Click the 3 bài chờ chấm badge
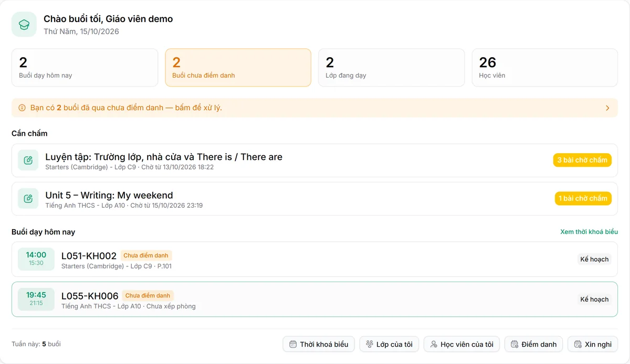The image size is (630, 364). 582,160
